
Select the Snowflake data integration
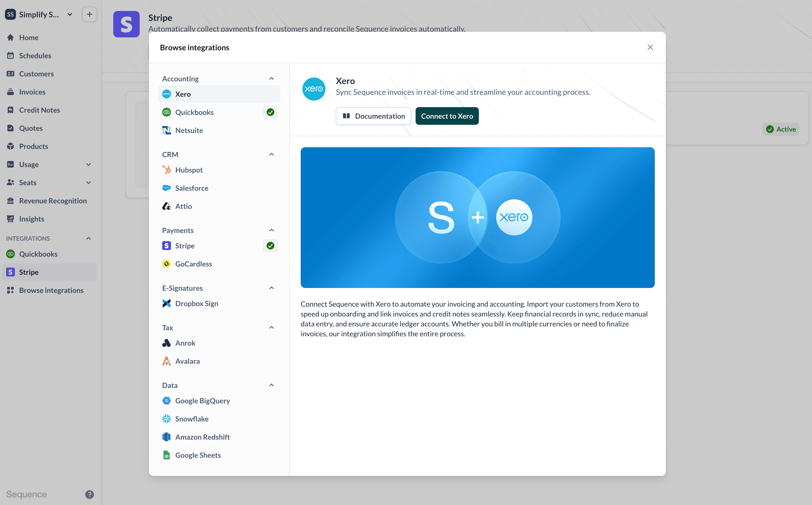[x=193, y=418]
